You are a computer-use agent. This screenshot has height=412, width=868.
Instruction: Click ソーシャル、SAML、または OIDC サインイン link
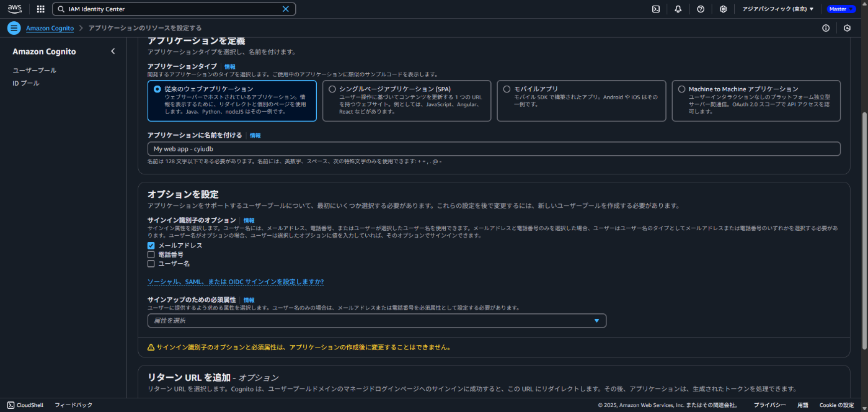tap(236, 282)
